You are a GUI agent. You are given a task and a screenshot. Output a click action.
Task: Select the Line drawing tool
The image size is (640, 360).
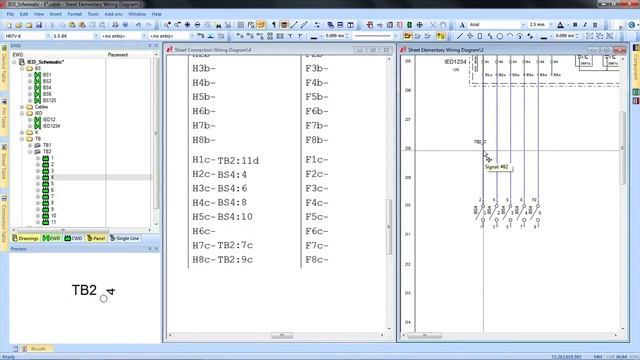pyautogui.click(x=460, y=36)
